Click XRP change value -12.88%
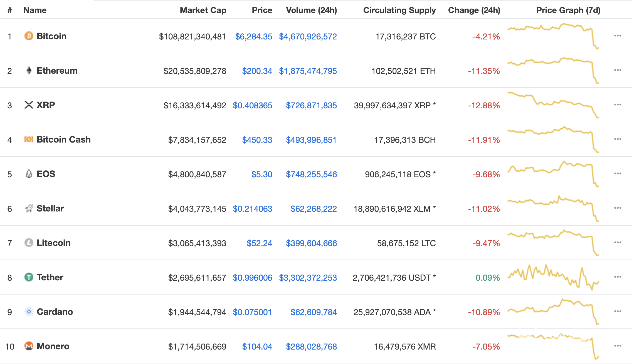 pyautogui.click(x=484, y=105)
